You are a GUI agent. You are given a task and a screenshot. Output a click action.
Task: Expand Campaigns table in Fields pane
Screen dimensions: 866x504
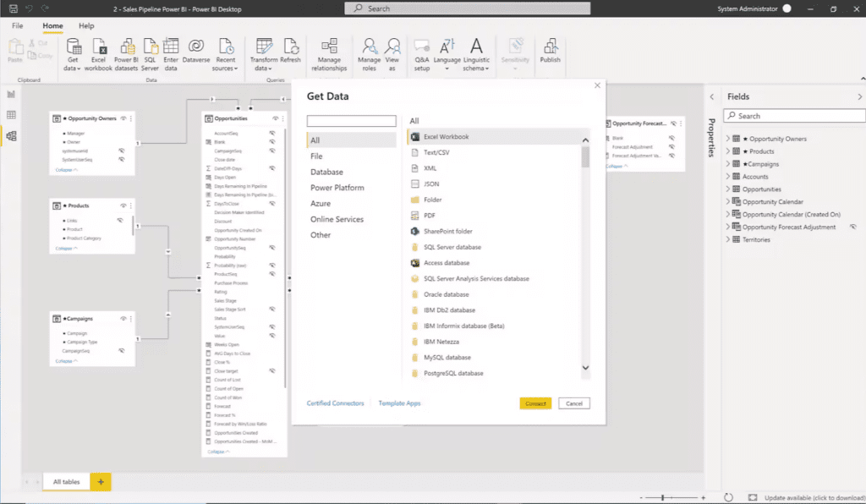(728, 164)
